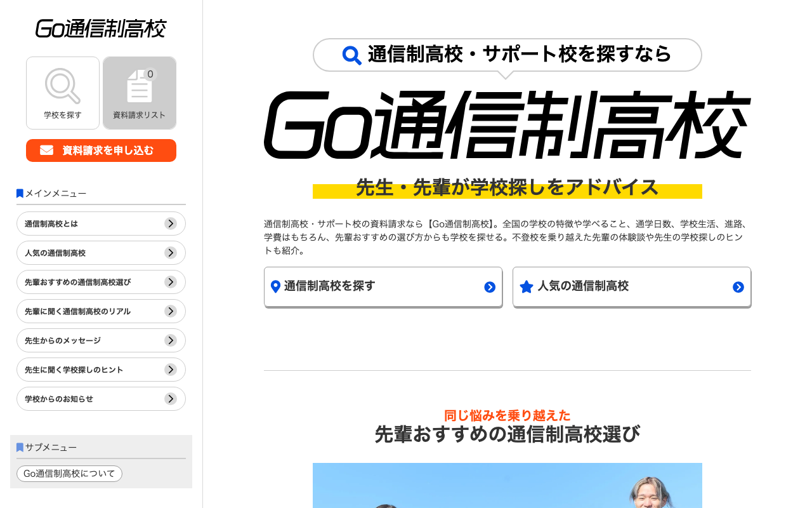Select 先輩おすすめの通信制高校選び menu item
Image resolution: width=812 pixels, height=508 pixels.
101,282
